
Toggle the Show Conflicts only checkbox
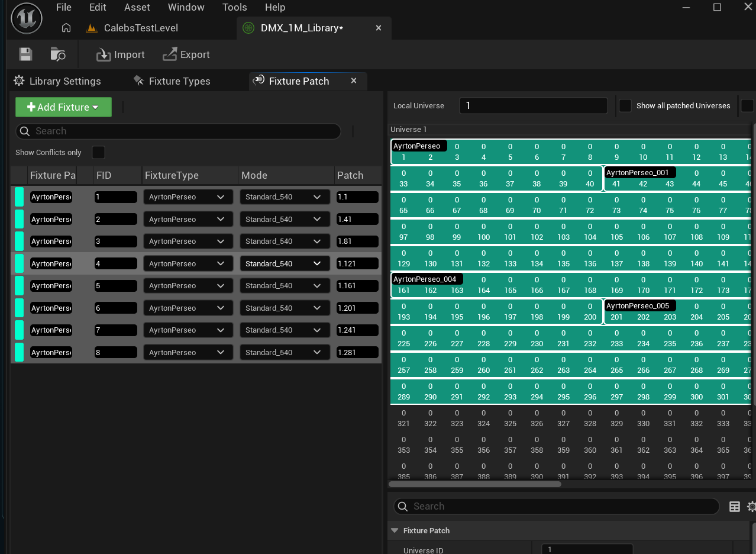click(x=98, y=153)
